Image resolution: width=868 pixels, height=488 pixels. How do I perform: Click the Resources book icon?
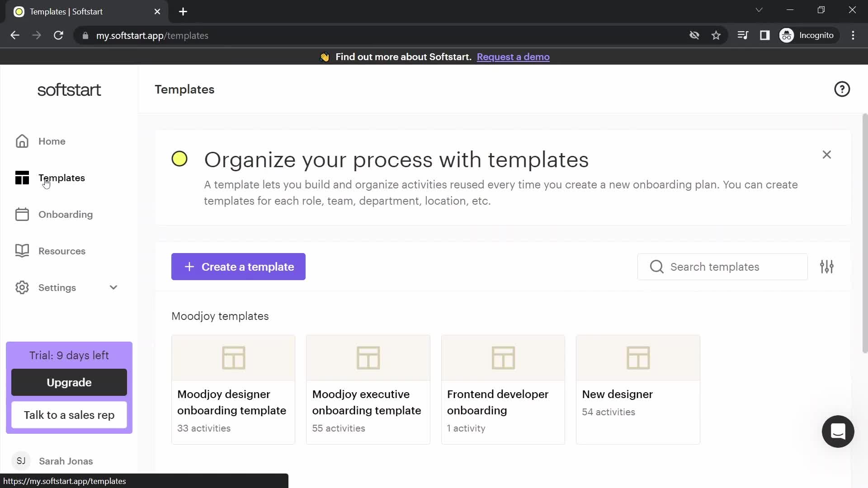(x=22, y=251)
